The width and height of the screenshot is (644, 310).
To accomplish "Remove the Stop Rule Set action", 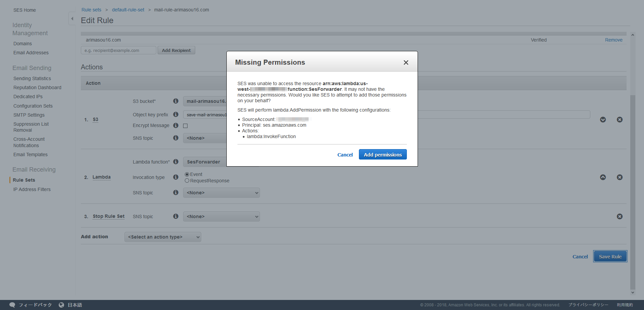I will point(620,216).
